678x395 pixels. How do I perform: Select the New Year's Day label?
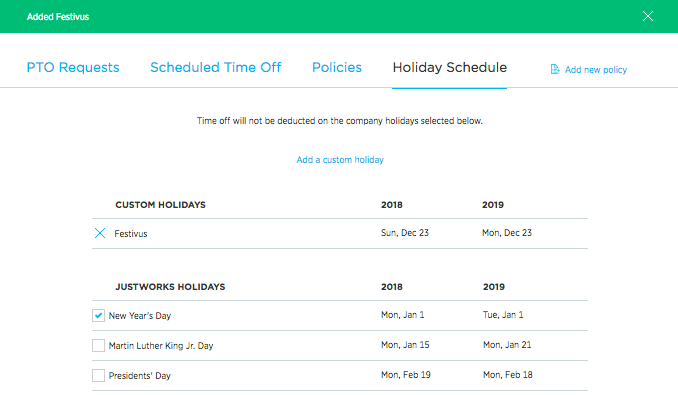click(x=140, y=316)
